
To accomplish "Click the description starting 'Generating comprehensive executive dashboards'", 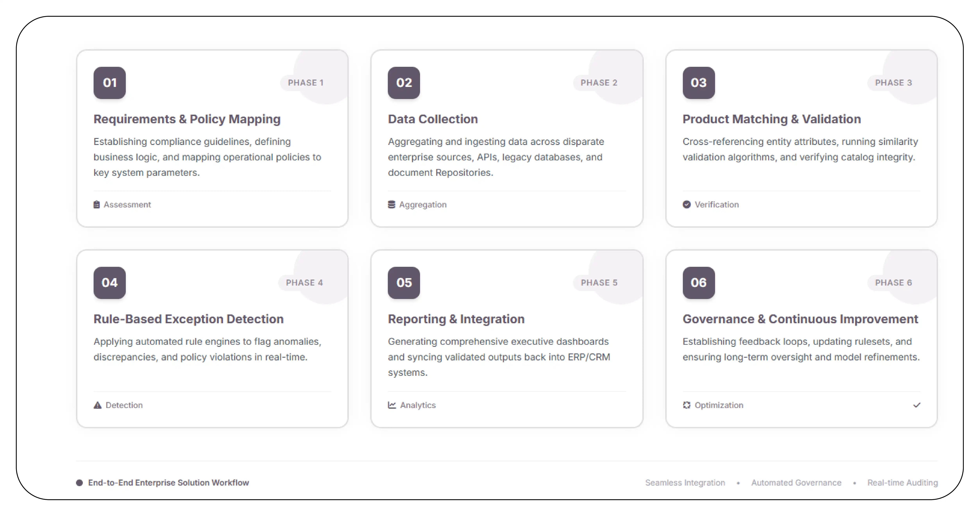I will 499,357.
